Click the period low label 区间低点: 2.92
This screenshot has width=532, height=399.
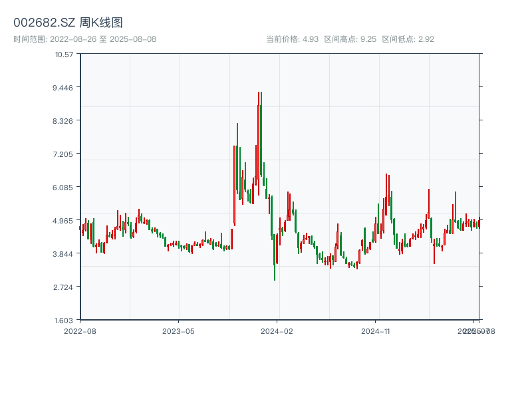coord(408,39)
